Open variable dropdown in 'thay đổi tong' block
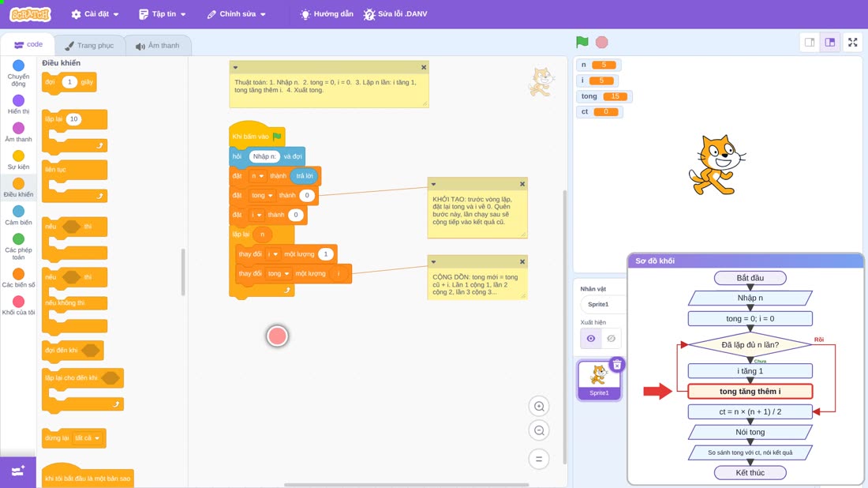 coord(279,274)
